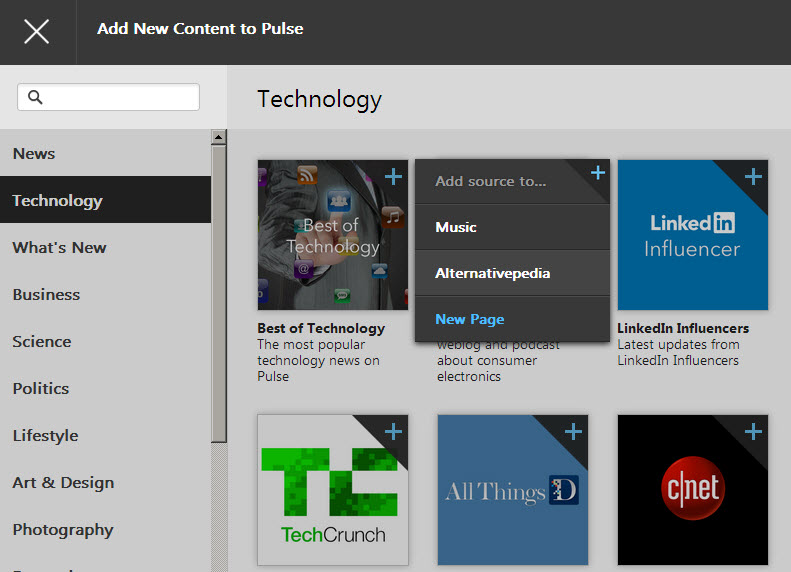Open the LinkedIn Influencers title link
This screenshot has height=572, width=791.
tap(683, 328)
